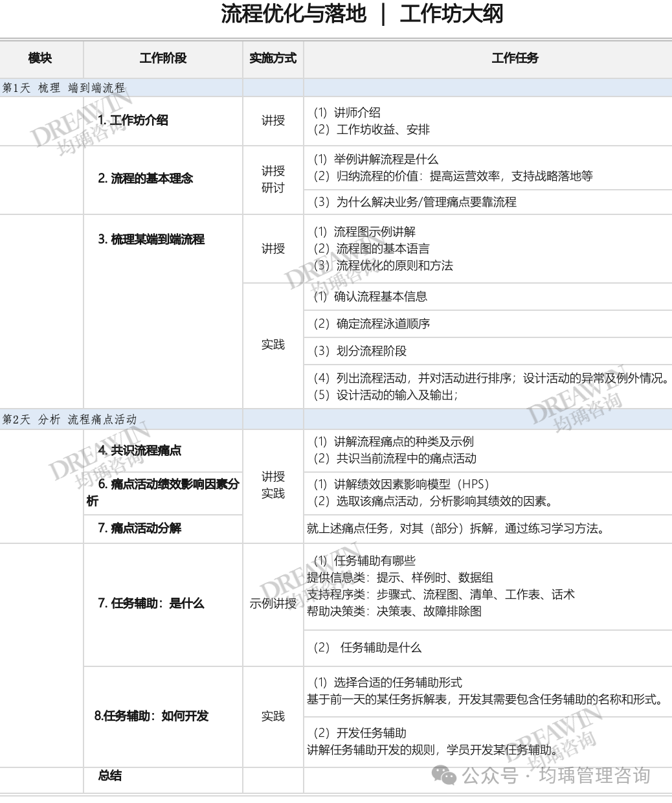The image size is (672, 803).
Task: Click the 总结 cell in the last row
Action: tap(110, 776)
